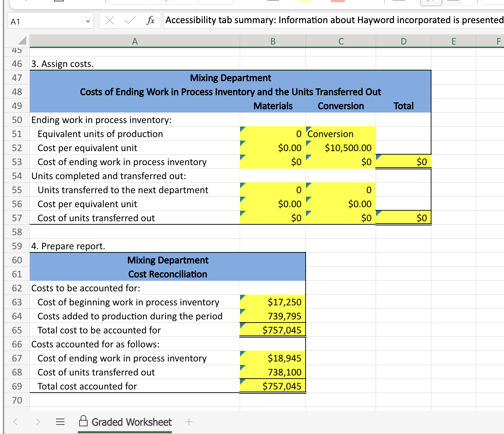Viewport: 504px width, 434px height.
Task: Expand the cell reference dropdown showing A1
Action: click(x=88, y=21)
